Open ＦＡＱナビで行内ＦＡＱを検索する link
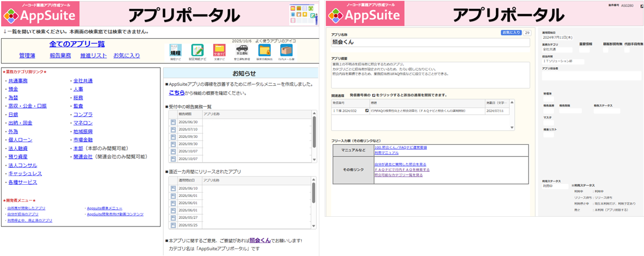The width and height of the screenshot is (644, 256). coord(402,170)
